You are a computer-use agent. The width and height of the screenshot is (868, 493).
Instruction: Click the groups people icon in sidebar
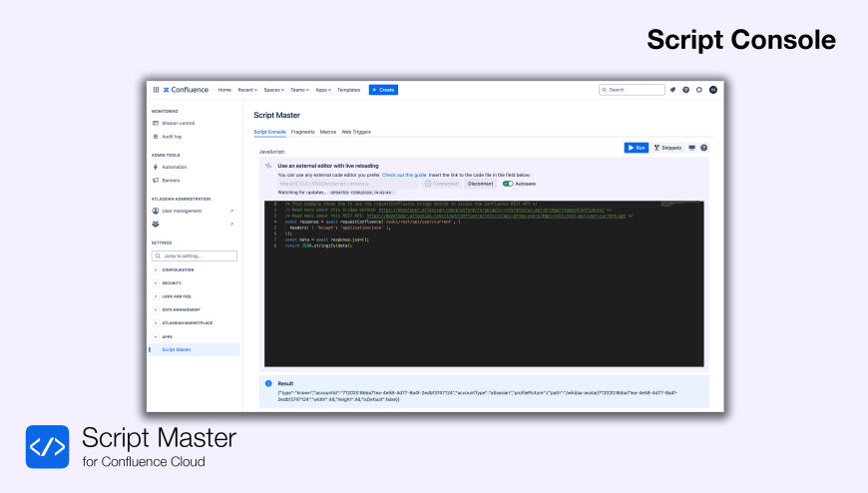tap(156, 224)
